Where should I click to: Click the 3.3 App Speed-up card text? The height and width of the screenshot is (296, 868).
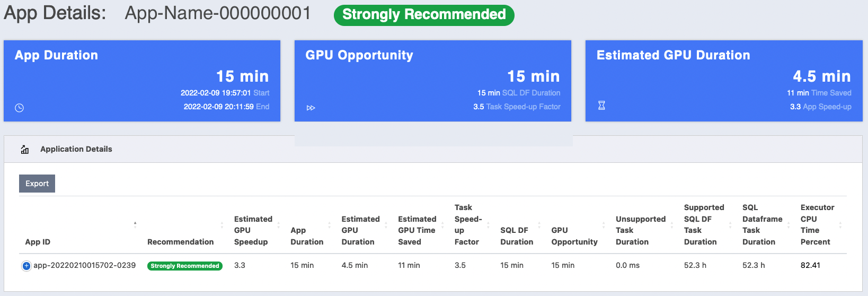(x=821, y=107)
